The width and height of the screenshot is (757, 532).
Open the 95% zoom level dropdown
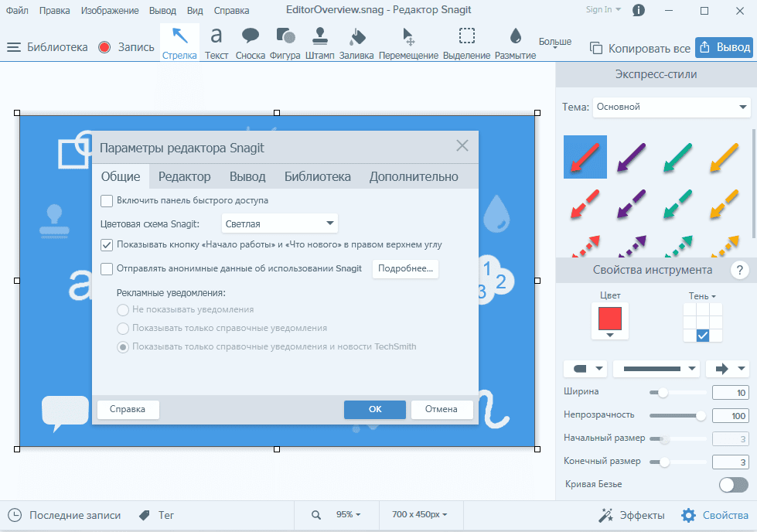349,515
